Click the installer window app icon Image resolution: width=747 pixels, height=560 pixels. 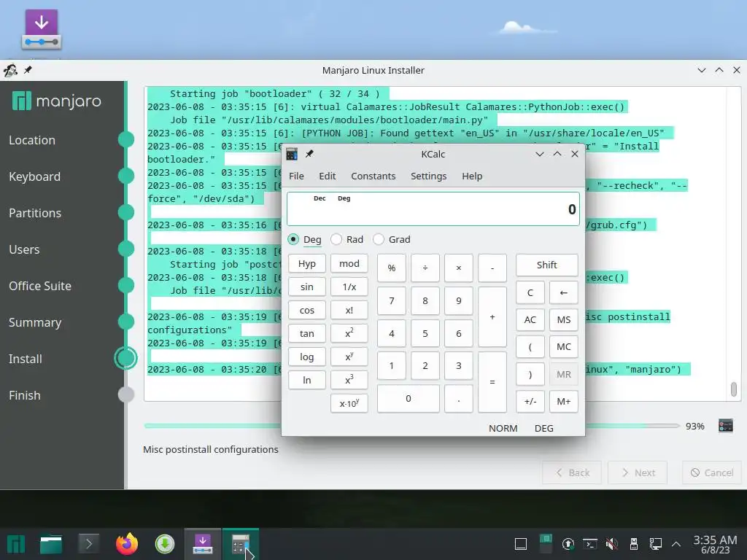10,70
